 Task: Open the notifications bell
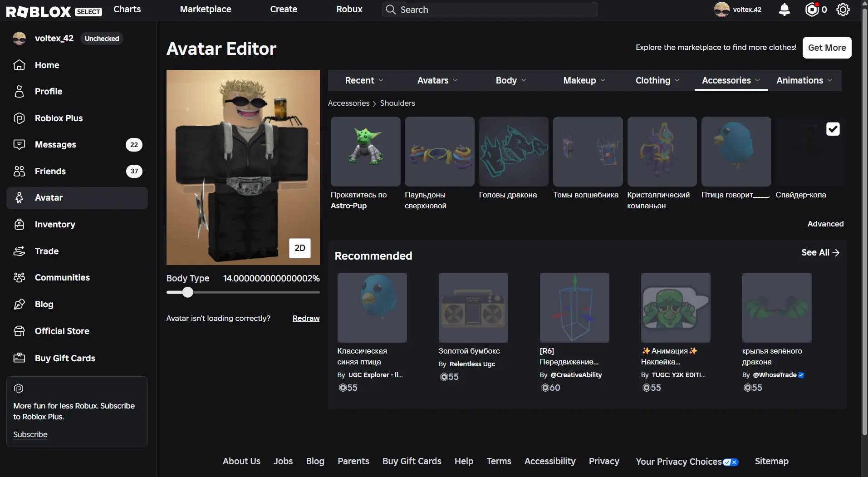784,10
